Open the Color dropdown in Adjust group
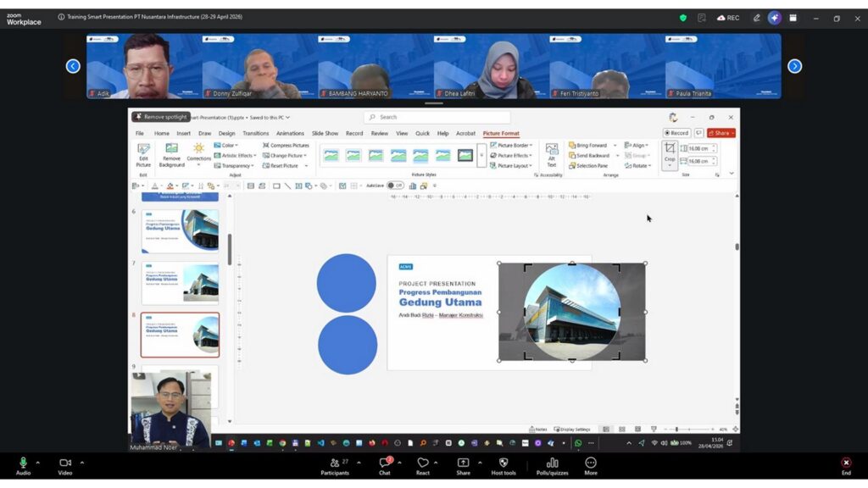Screen dimensions: 868x488 coord(225,145)
